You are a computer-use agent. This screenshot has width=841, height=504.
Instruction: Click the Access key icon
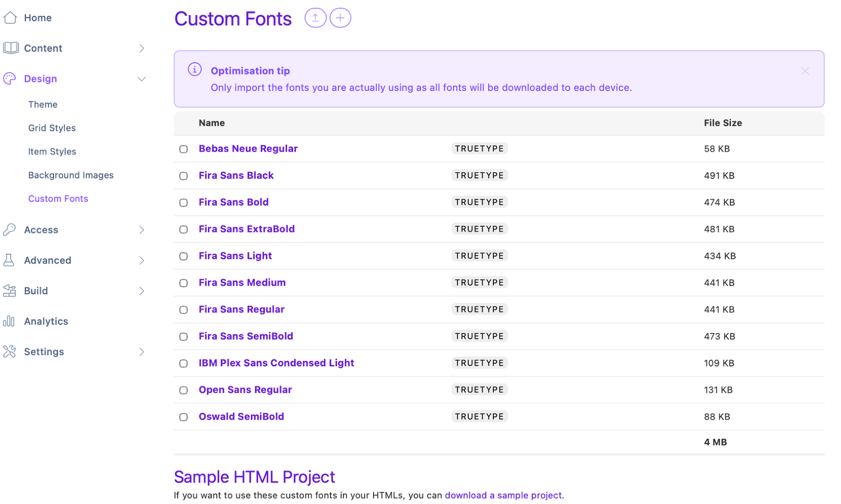coord(9,230)
